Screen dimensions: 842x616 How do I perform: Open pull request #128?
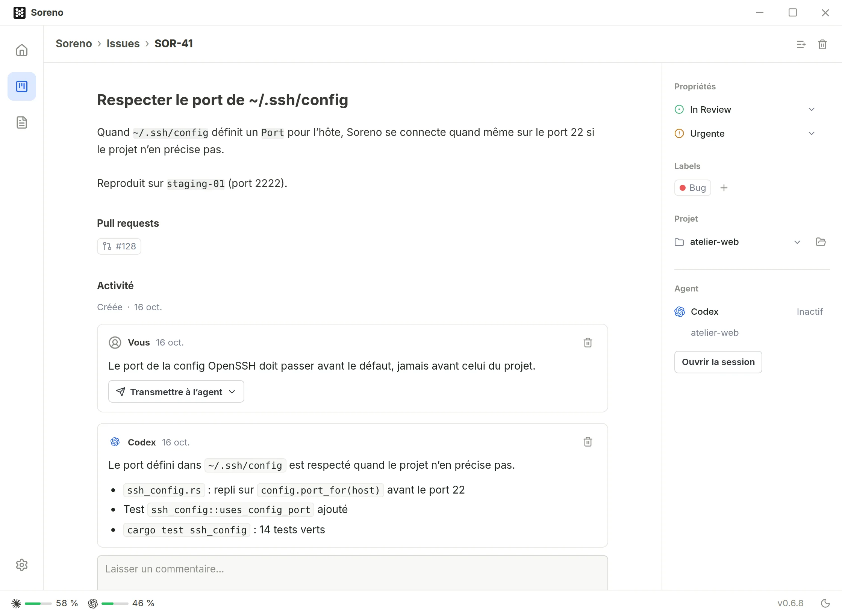pos(119,246)
